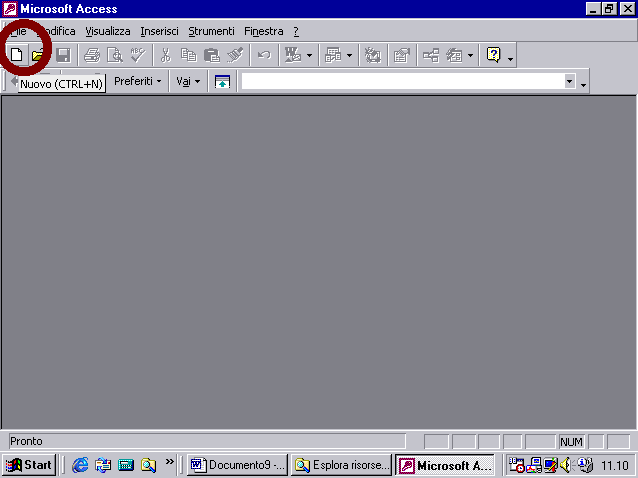
Task: Click the Copy icon showing two pages
Action: click(188, 55)
